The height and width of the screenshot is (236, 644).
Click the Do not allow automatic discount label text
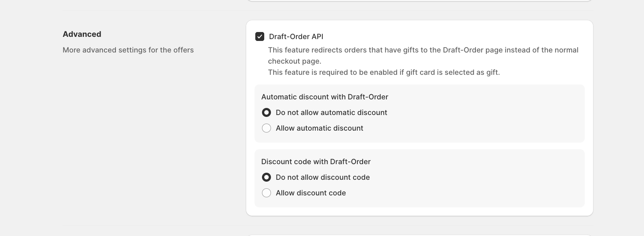click(331, 112)
